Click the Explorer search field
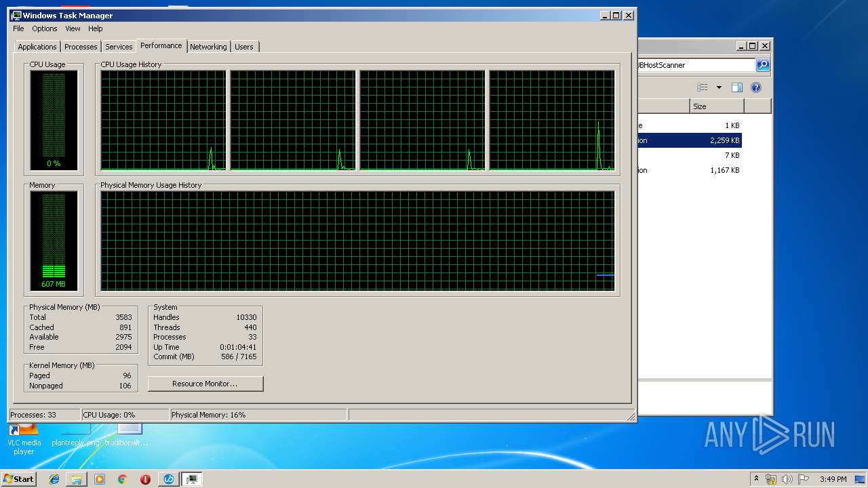Viewport: 868px width, 488px height. pos(696,65)
